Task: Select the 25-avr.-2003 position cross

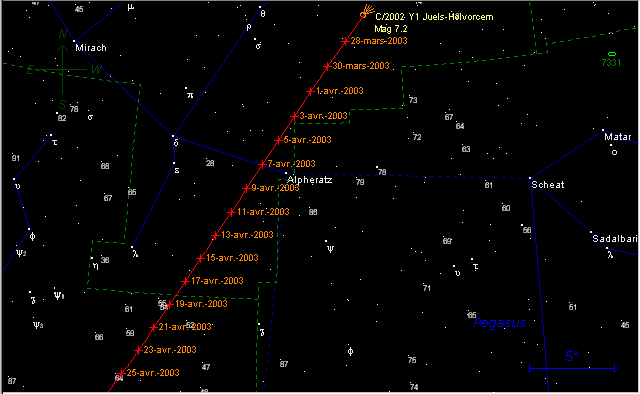Action: (x=121, y=373)
